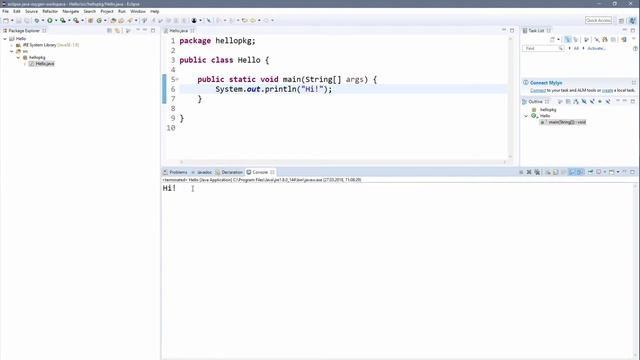Open the Refactor menu
This screenshot has height=360, width=640.
(50, 11)
